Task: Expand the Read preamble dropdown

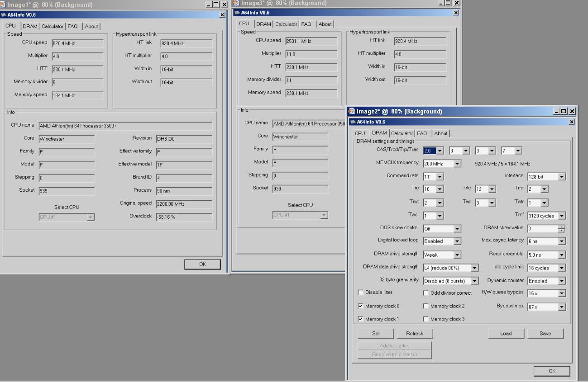Action: coord(562,255)
